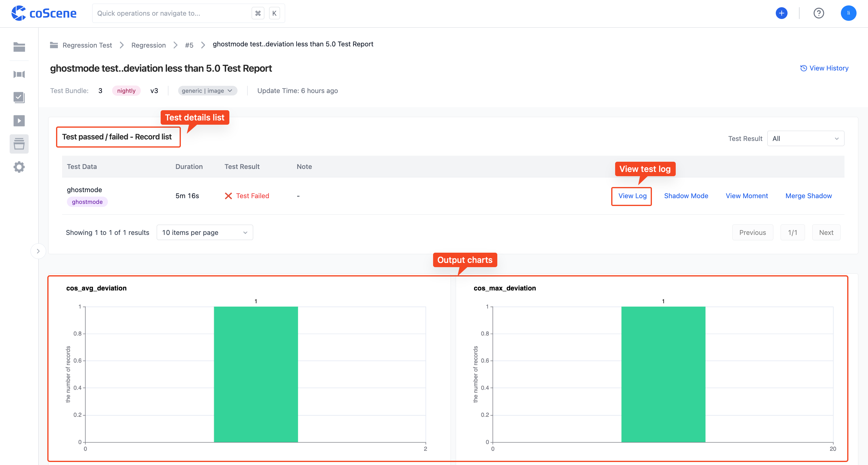Open Shadow Mode for ghostmode
Screen dimensions: 868x465
click(686, 196)
